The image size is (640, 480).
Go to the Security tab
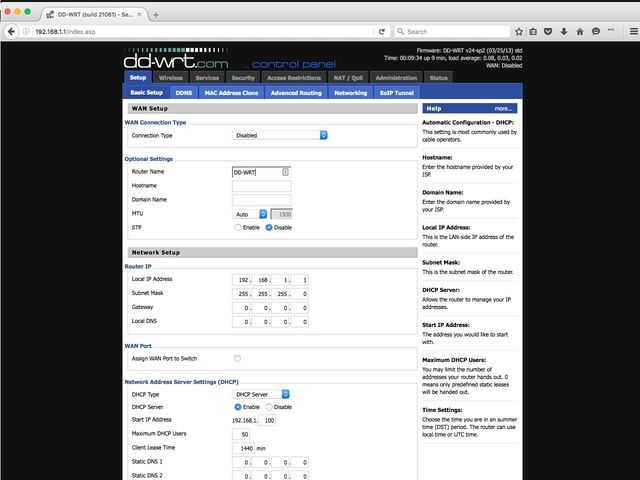pos(243,78)
